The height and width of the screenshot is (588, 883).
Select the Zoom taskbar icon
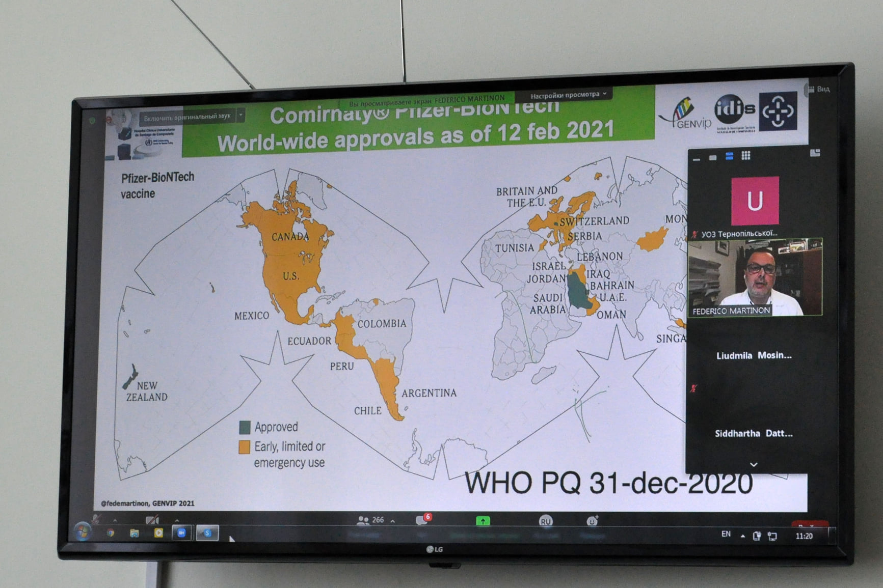(x=181, y=533)
